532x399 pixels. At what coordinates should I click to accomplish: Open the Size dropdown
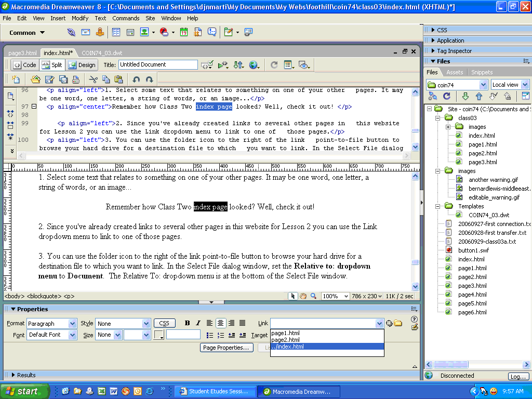pos(118,335)
